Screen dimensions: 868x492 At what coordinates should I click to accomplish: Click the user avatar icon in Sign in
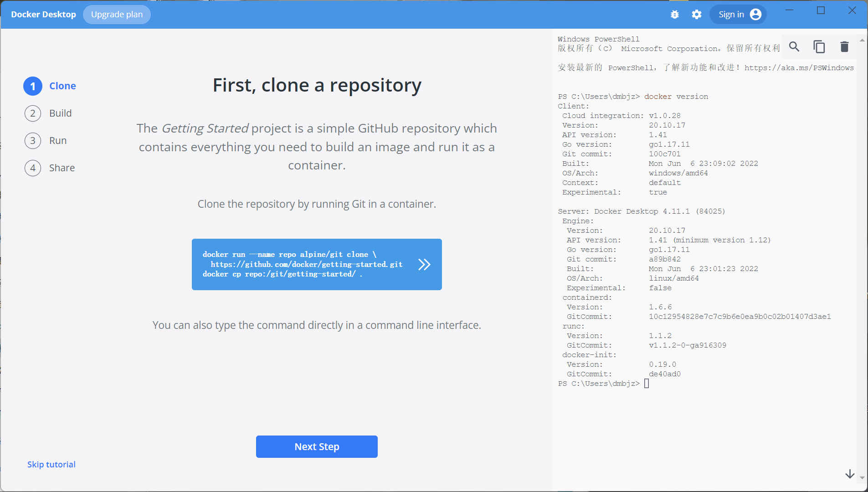click(x=755, y=15)
